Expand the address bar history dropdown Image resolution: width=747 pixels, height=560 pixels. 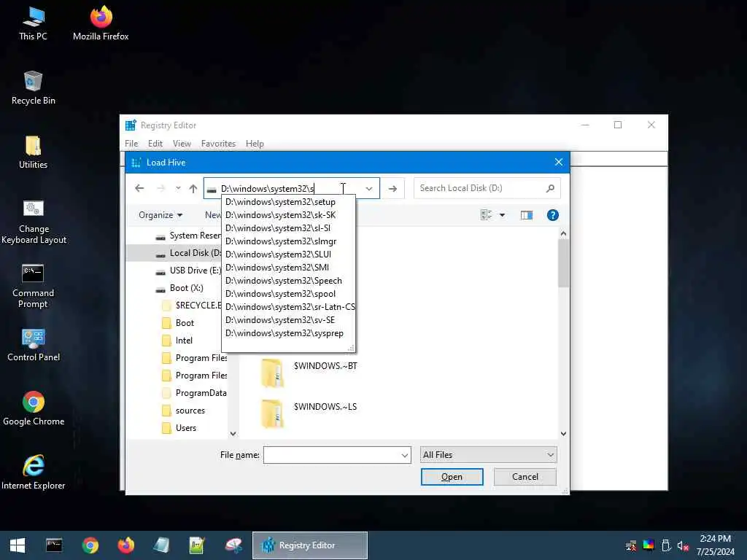point(369,189)
